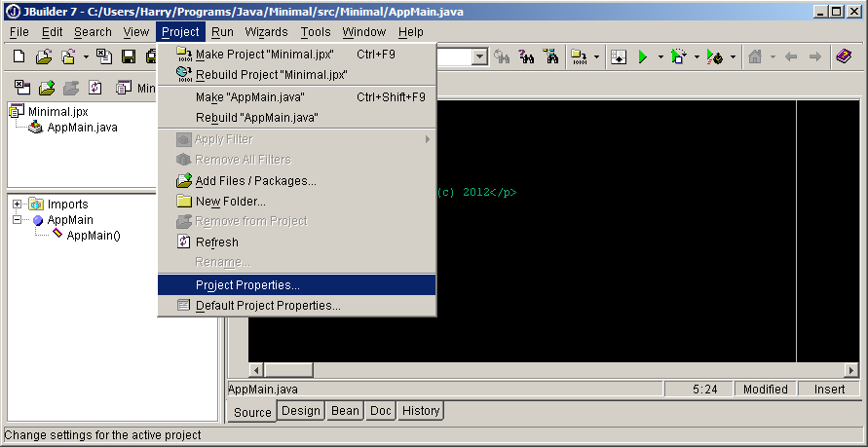
Task: Open the Search menu
Action: tap(93, 32)
